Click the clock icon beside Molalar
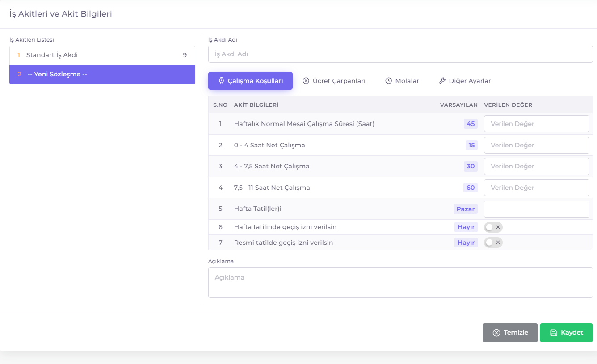 389,81
